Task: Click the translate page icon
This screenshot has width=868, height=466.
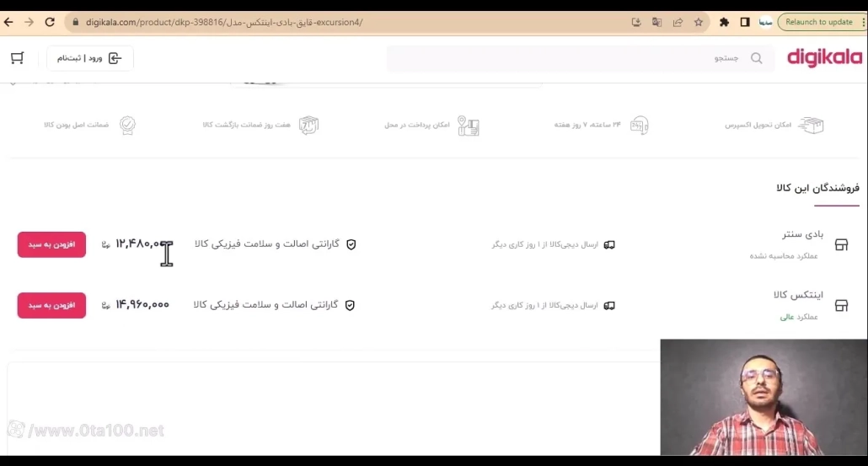Action: (x=657, y=22)
